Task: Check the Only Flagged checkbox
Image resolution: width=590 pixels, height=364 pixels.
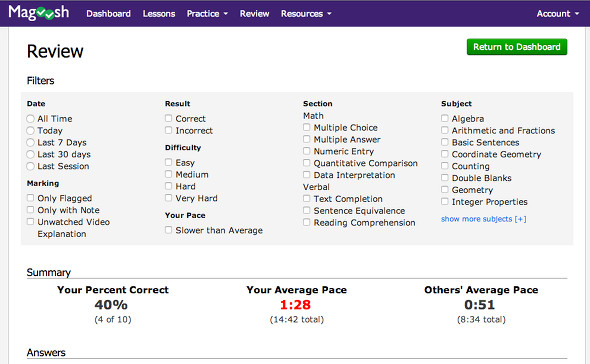Action: 30,198
